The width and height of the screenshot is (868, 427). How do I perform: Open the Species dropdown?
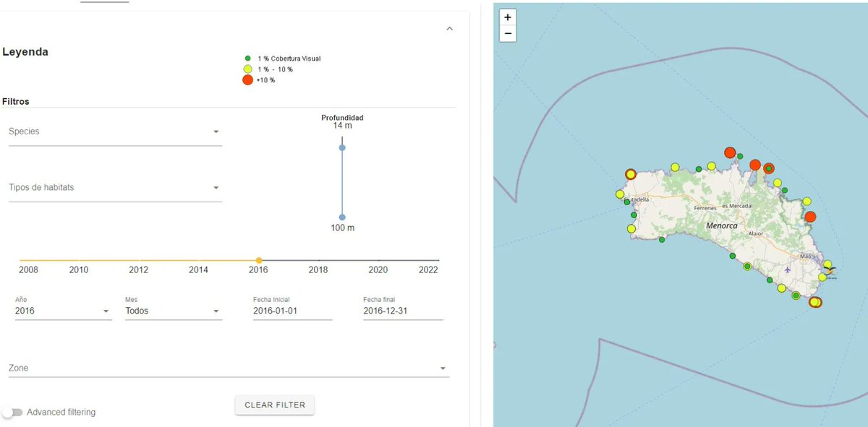point(115,132)
